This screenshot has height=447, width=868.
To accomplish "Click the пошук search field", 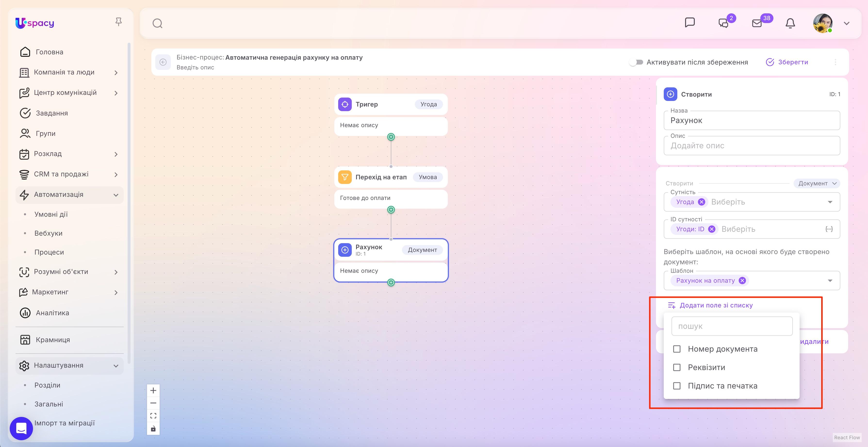I will [x=732, y=326].
